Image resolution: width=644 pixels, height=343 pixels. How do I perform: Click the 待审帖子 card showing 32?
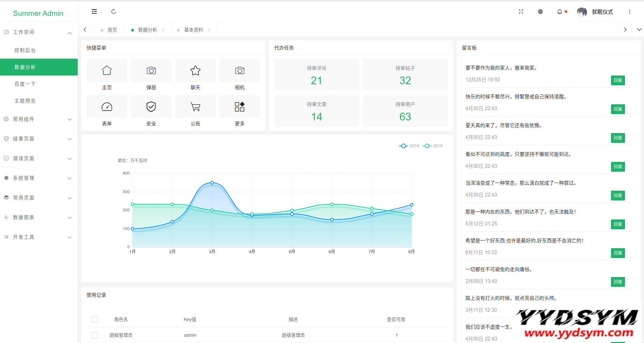pyautogui.click(x=405, y=75)
